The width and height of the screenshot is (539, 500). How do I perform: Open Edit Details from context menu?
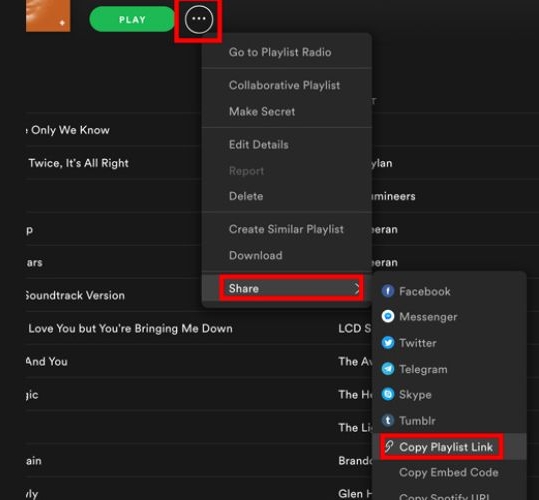click(x=258, y=145)
